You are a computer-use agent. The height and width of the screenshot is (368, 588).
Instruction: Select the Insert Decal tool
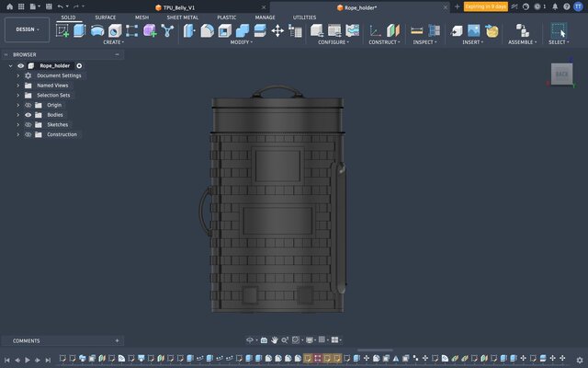point(492,30)
